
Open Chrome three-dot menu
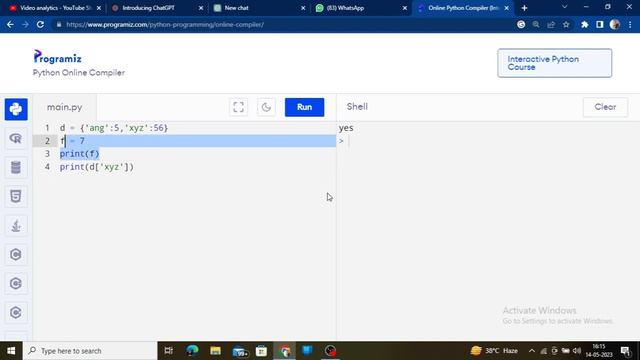tap(630, 24)
